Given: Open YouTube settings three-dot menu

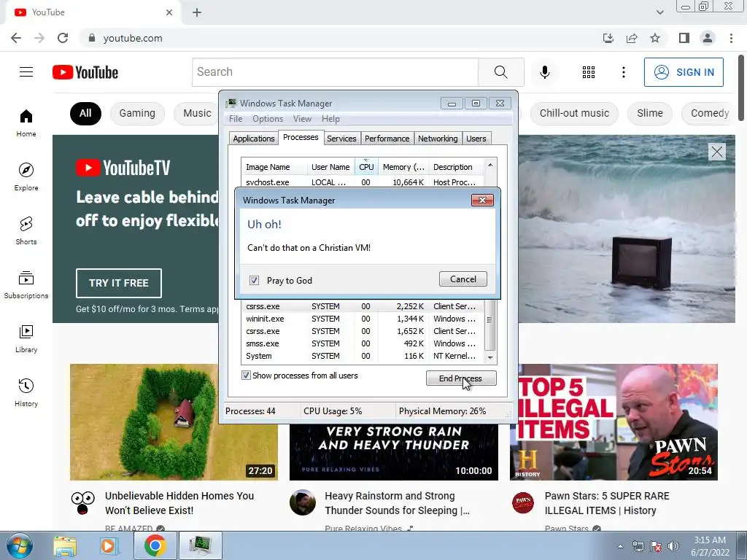Looking at the screenshot, I should click(623, 72).
